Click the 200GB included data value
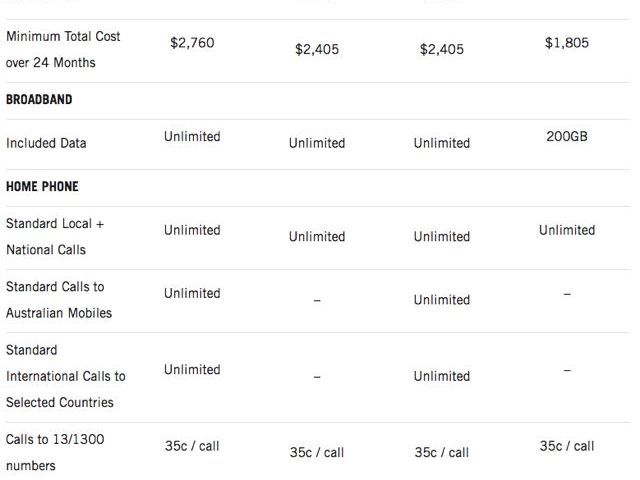This screenshot has width=640, height=480. (x=567, y=136)
